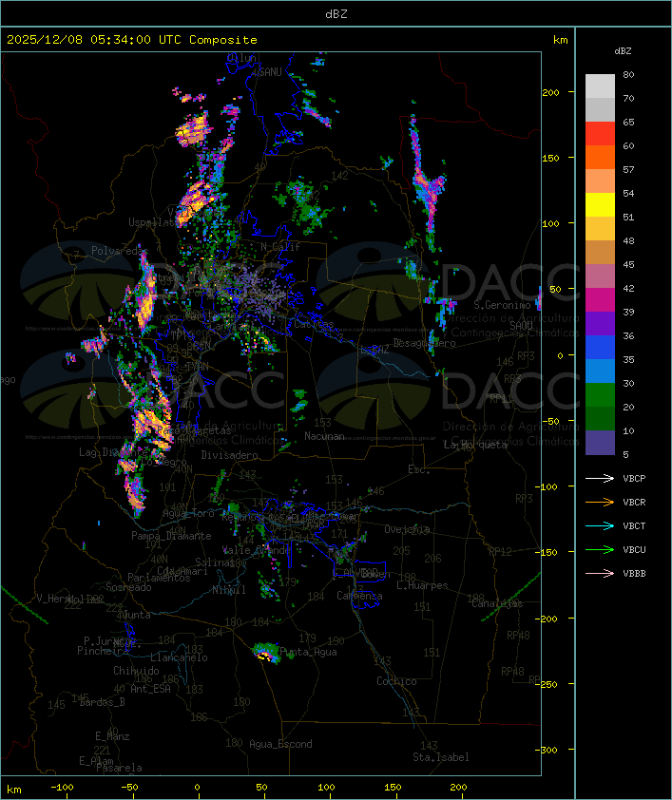Click the VBCT legend label
Screen dimensions: 672x800
(x=634, y=526)
